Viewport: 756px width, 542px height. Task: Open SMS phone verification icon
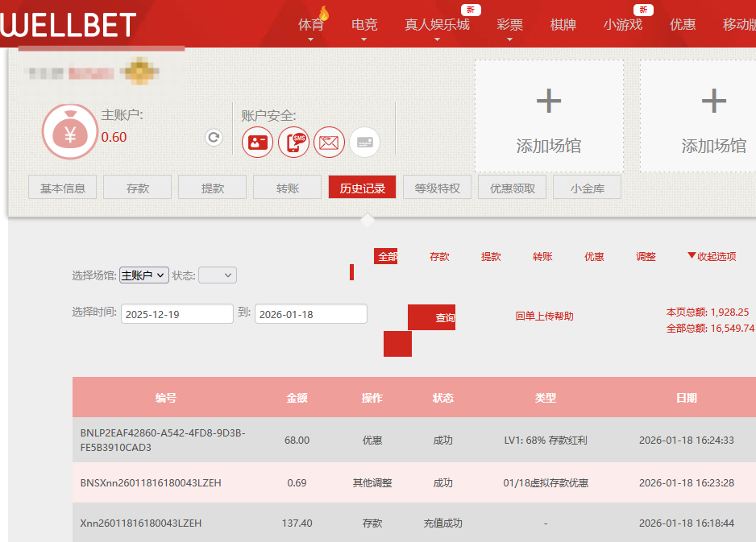click(x=293, y=143)
